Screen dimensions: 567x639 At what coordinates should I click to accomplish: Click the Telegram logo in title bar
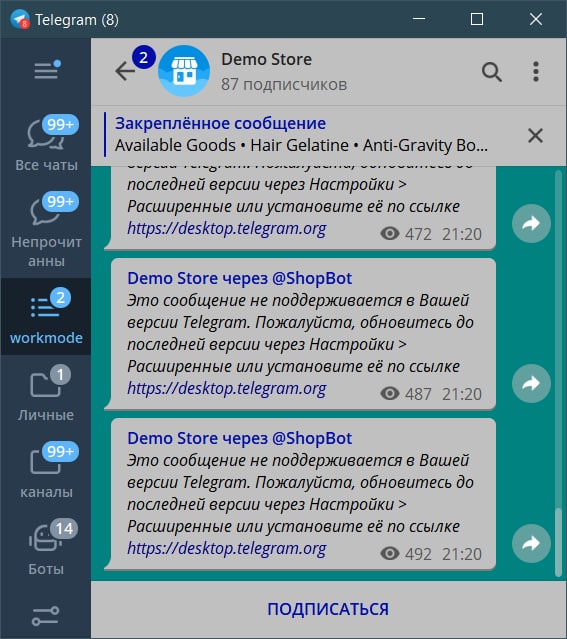point(20,19)
